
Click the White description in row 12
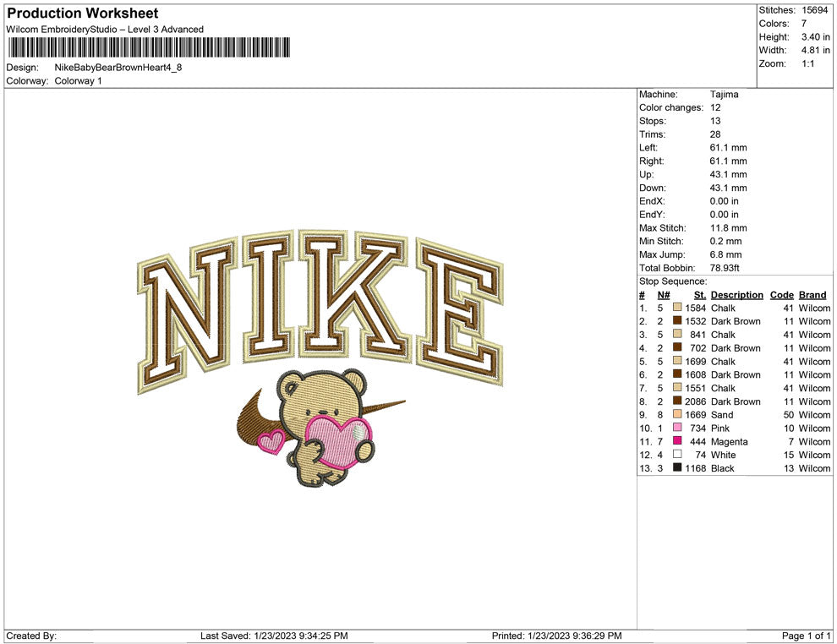pyautogui.click(x=724, y=455)
